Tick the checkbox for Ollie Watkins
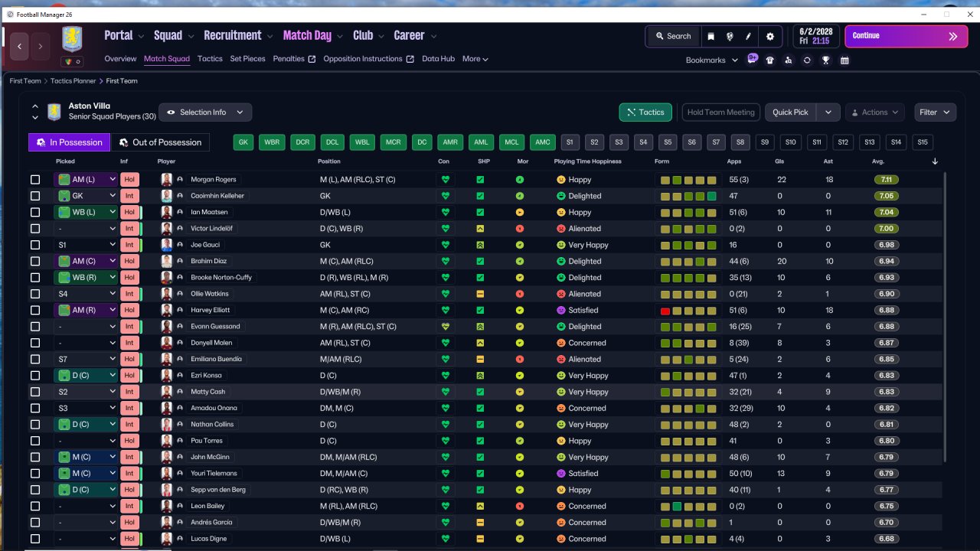Viewport: 980px width, 551px height. (35, 294)
